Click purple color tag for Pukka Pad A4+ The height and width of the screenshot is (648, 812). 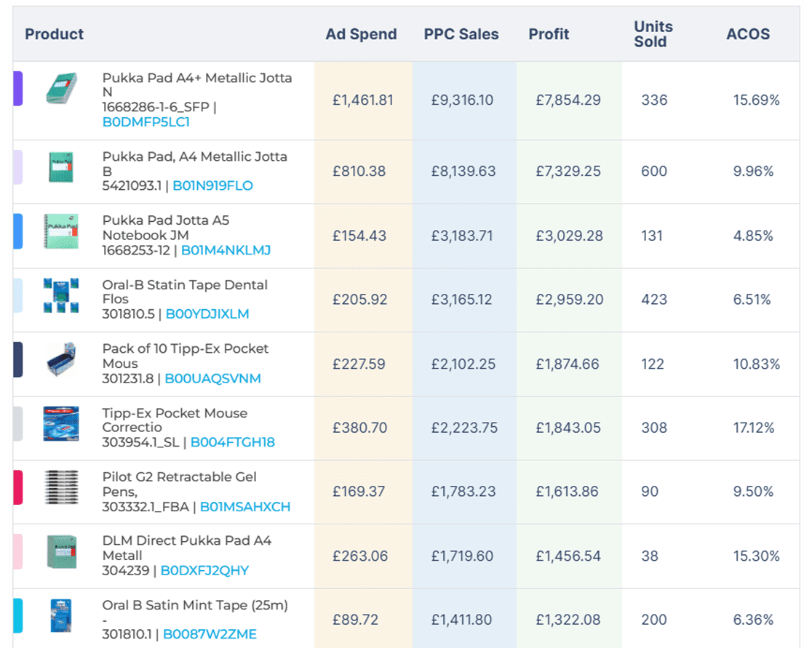click(17, 89)
